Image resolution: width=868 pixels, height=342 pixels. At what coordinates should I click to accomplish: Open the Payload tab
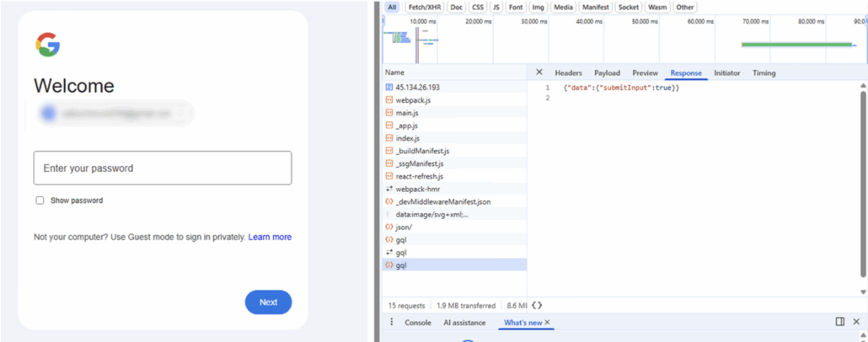[607, 73]
